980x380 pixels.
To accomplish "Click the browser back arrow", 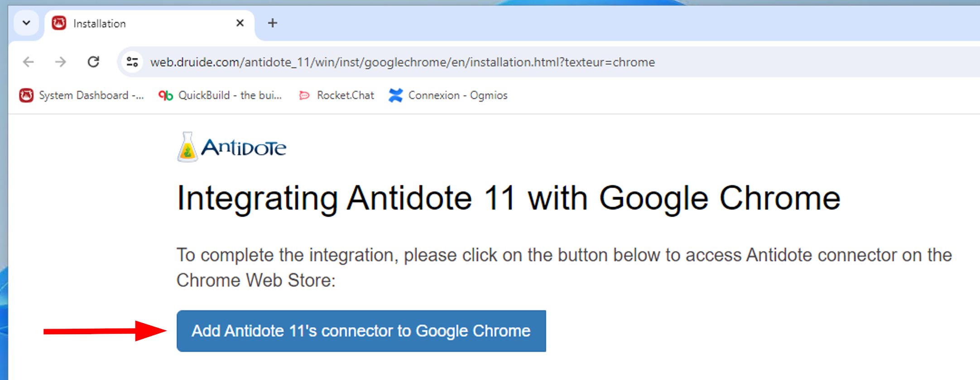I will (29, 62).
